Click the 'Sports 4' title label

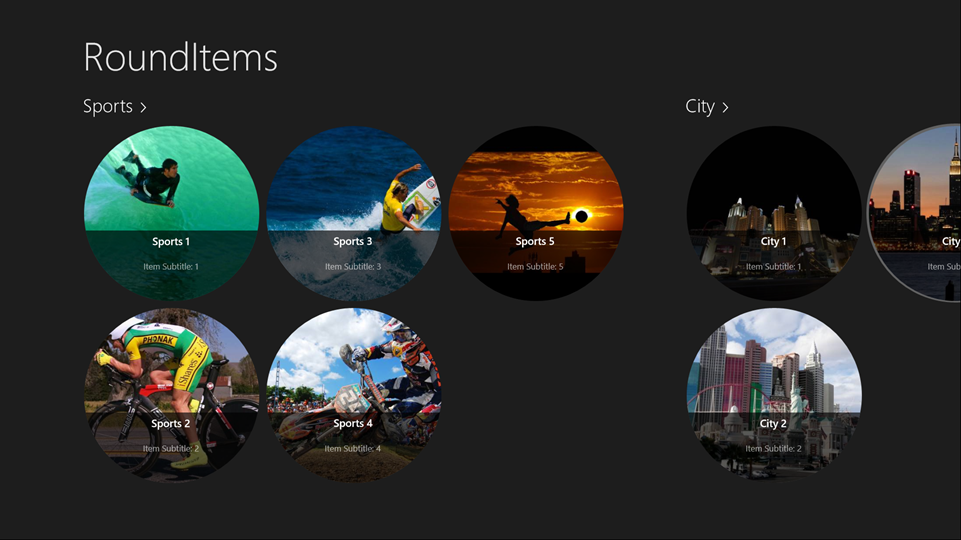click(x=353, y=424)
